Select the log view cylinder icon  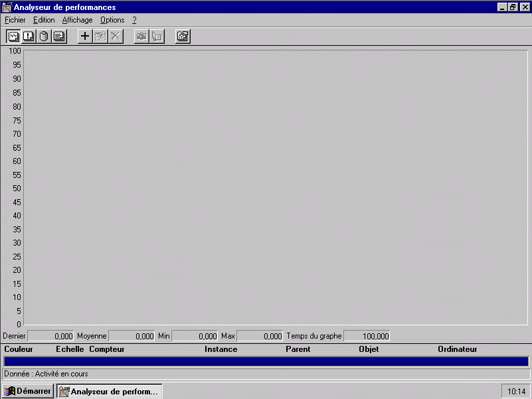tap(44, 37)
